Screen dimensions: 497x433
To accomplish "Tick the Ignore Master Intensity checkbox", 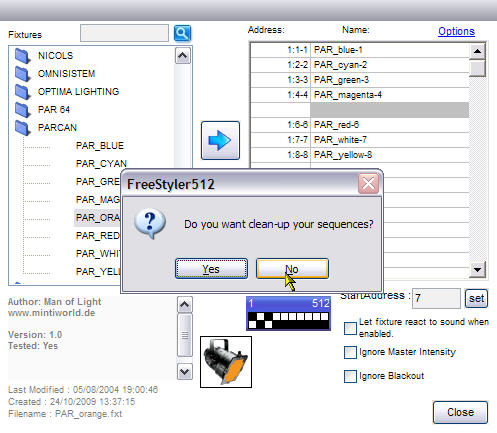I will 350,352.
